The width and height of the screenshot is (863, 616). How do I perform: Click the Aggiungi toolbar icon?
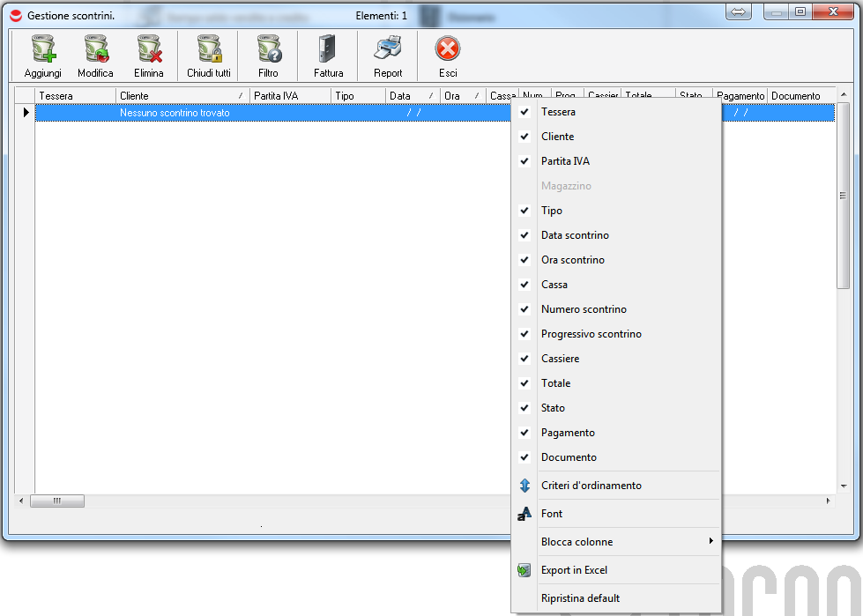(42, 50)
